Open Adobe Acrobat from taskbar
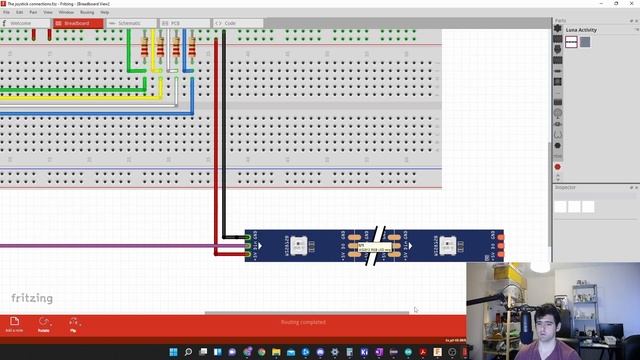Viewport: 640px width, 360px height. 423,352
